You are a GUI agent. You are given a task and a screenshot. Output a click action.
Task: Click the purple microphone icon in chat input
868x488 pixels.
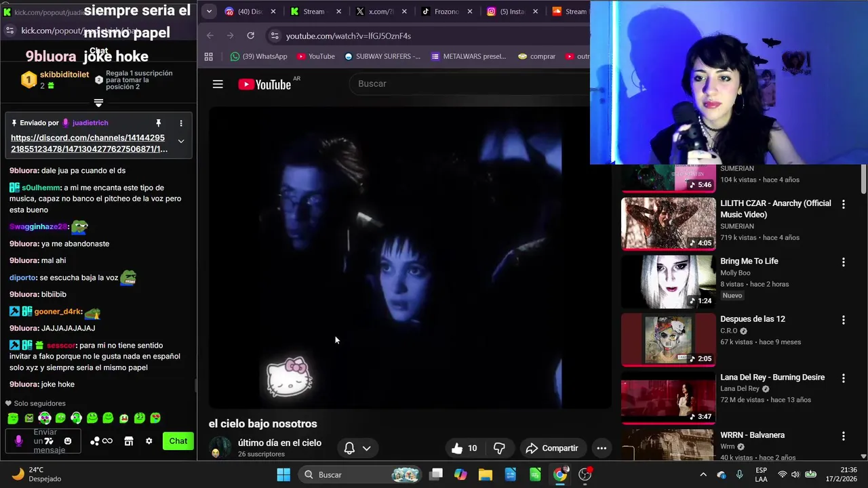point(18,441)
